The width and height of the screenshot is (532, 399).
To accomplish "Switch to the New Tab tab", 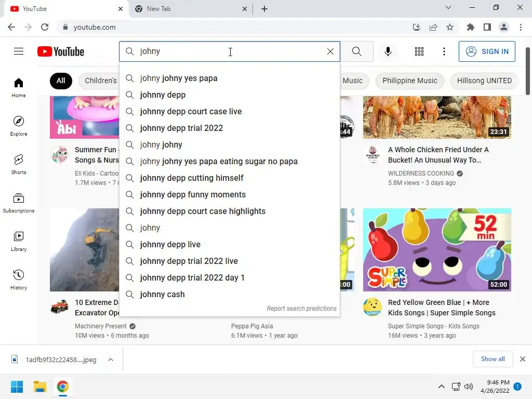I will (x=191, y=9).
